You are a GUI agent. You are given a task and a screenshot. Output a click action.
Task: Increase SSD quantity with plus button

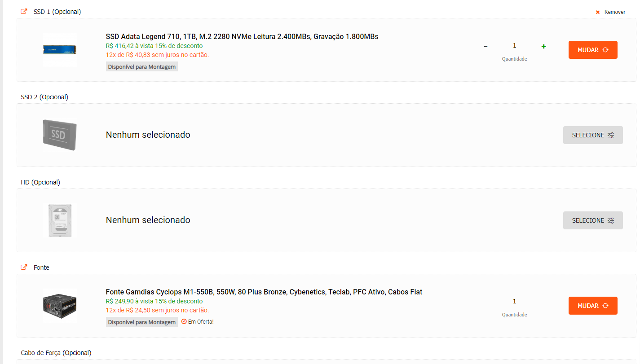pos(543,46)
